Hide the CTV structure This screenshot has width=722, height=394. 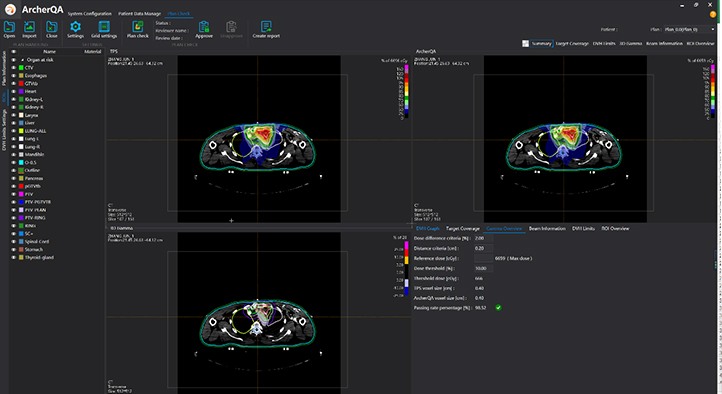[x=14, y=68]
